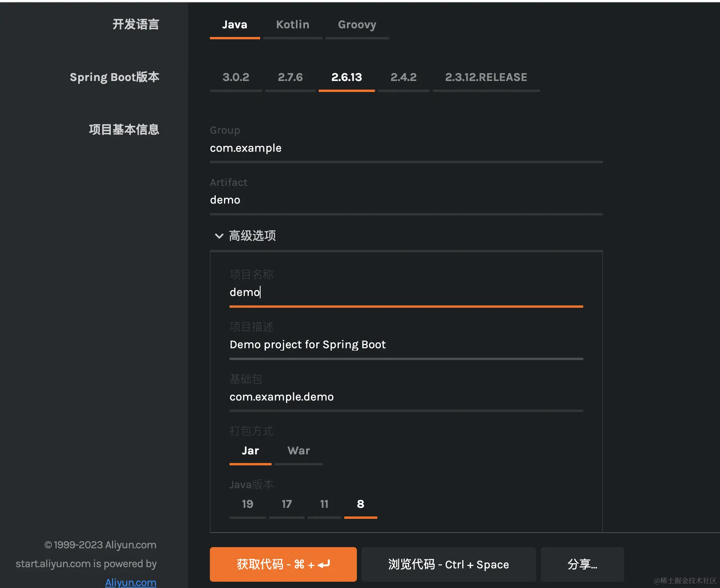Click the 获取代码 button
Screen dimensions: 720x588
[x=283, y=564]
